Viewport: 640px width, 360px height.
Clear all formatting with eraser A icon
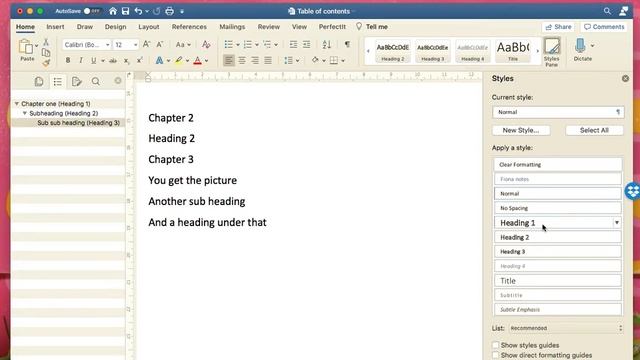point(206,44)
